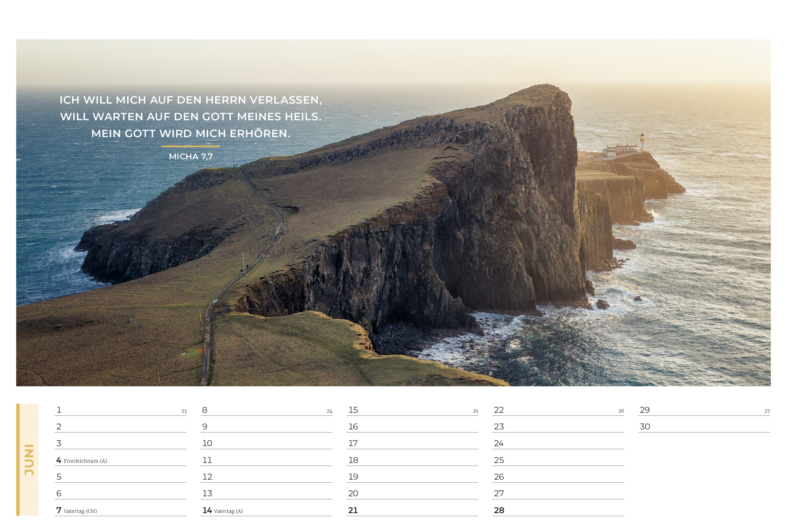The width and height of the screenshot is (787, 532).
Task: Select the Vatertag (CH) entry on day 7
Action: pos(80,511)
